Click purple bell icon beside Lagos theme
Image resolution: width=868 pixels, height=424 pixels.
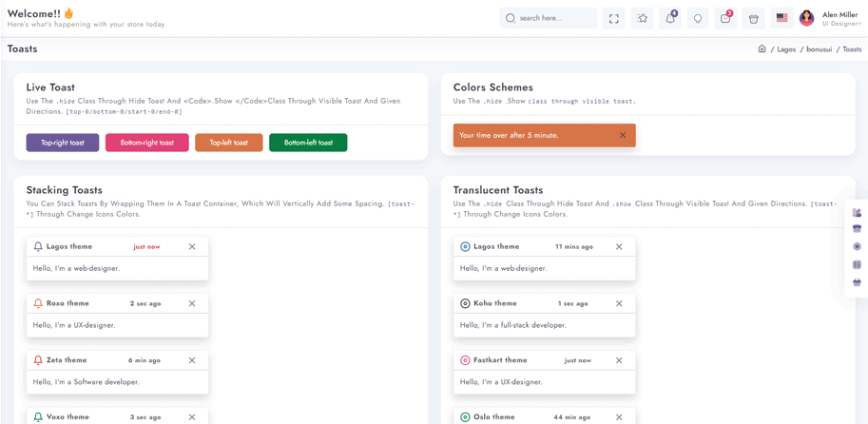click(38, 247)
